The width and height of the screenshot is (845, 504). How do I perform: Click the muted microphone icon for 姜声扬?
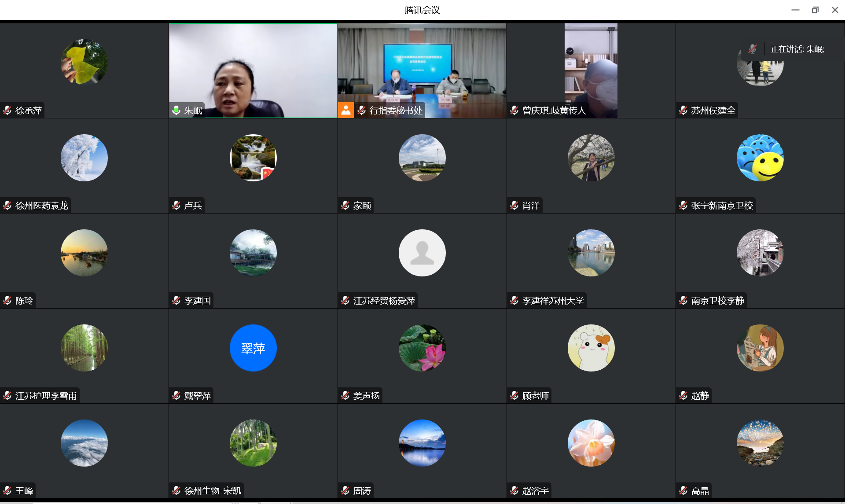pyautogui.click(x=345, y=395)
